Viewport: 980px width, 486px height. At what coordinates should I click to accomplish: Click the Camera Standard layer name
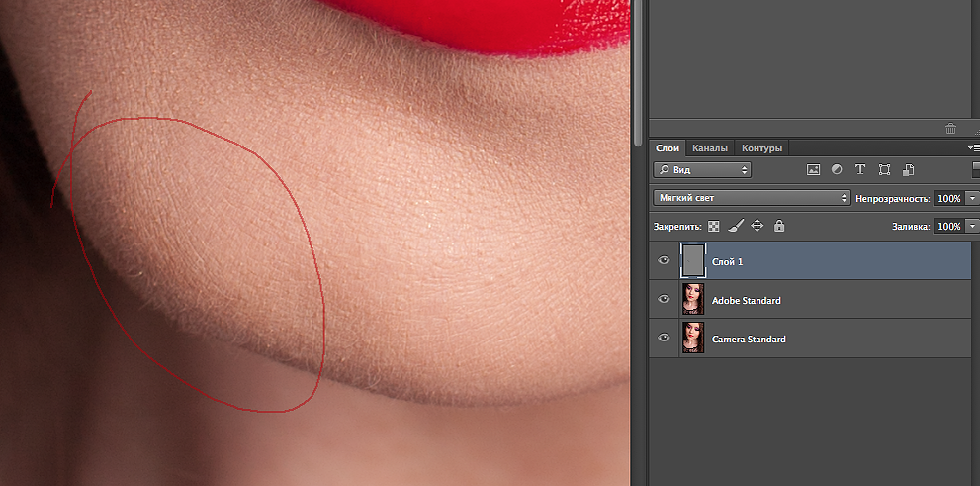click(x=749, y=339)
